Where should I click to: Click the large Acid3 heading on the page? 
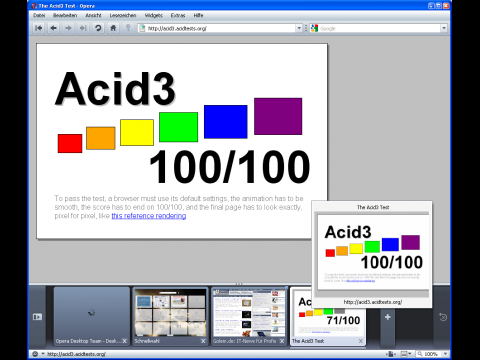[x=115, y=89]
